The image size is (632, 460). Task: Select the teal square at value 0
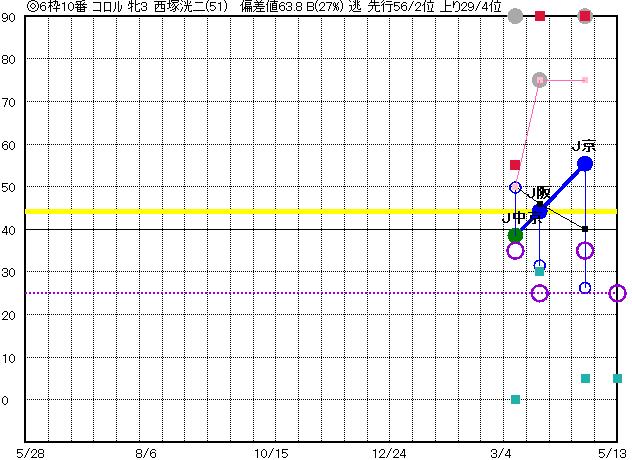click(515, 399)
